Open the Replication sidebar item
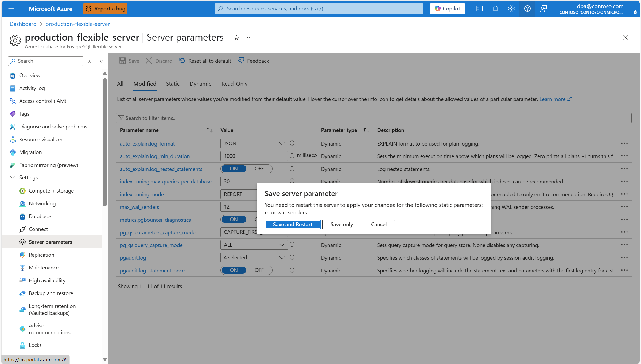This screenshot has width=641, height=364. (x=41, y=255)
